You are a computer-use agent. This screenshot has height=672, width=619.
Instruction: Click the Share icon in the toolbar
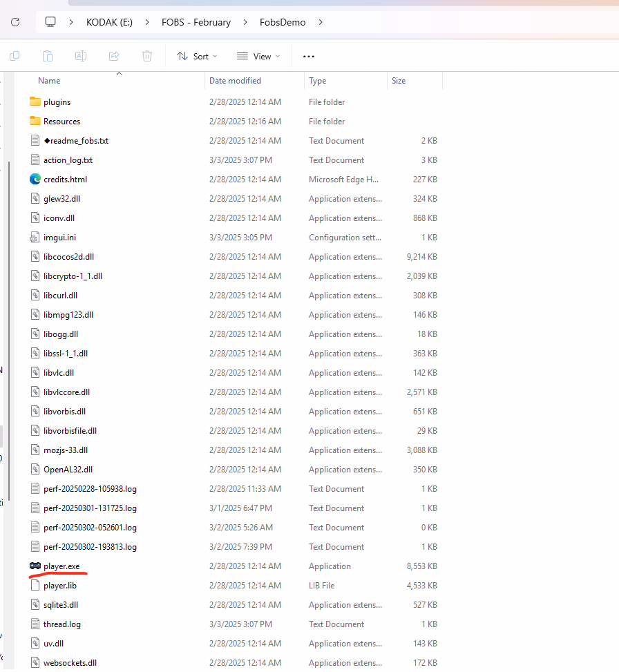tap(114, 56)
